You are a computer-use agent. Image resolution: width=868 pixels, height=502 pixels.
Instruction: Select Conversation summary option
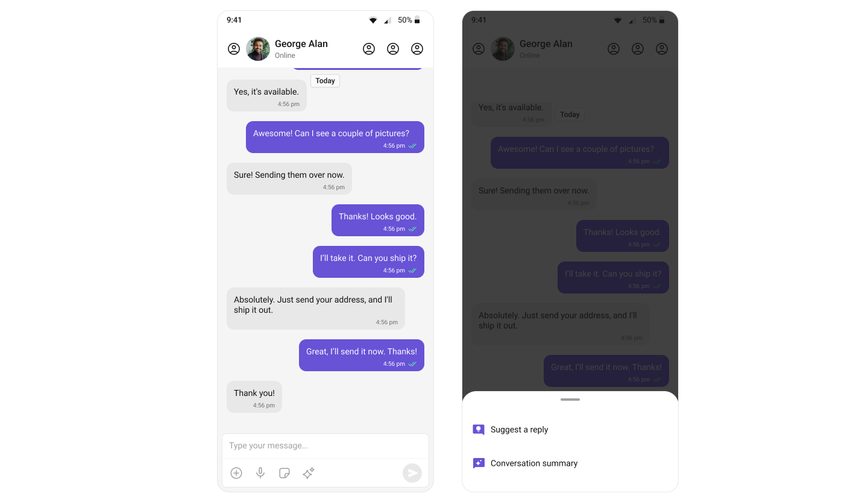click(570, 463)
